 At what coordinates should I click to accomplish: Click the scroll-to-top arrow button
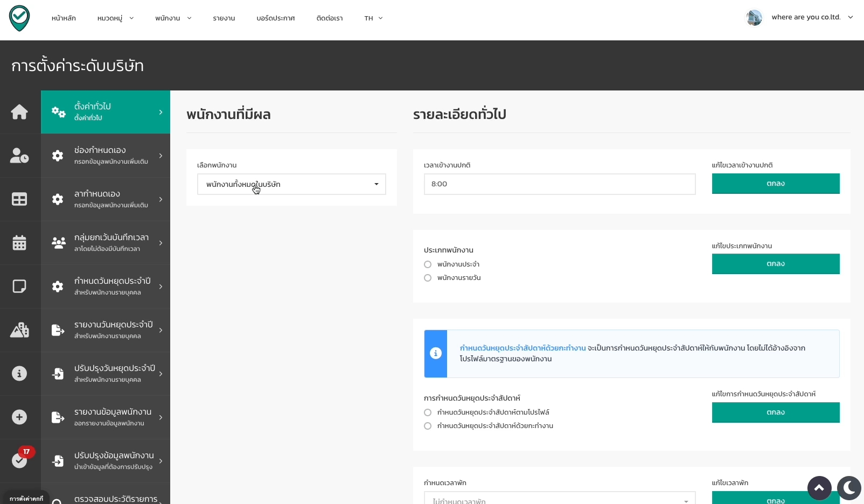(x=819, y=488)
